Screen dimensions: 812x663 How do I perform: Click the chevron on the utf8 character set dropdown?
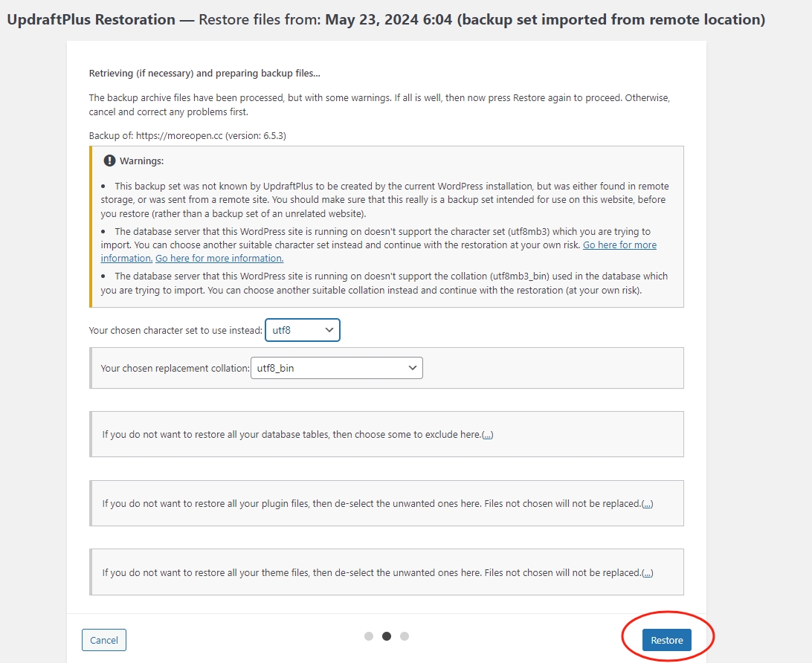pos(329,330)
